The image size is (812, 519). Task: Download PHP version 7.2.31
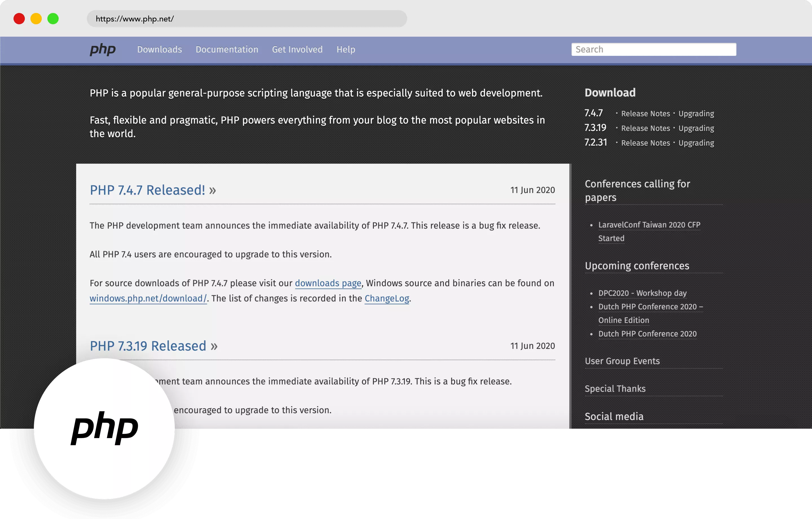(595, 142)
